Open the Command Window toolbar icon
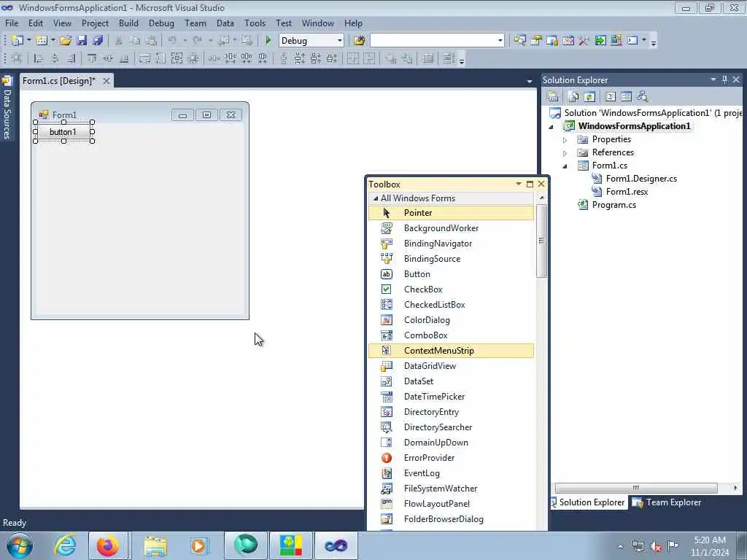Viewport: 747px width, 560px height. [632, 41]
